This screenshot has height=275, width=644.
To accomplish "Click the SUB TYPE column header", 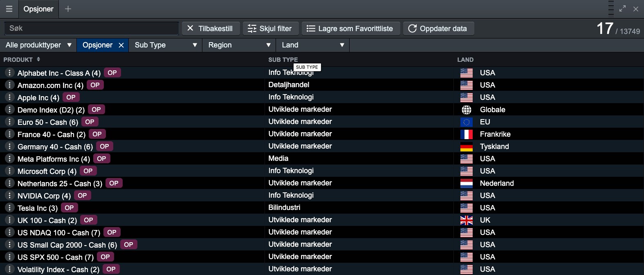I will (283, 60).
